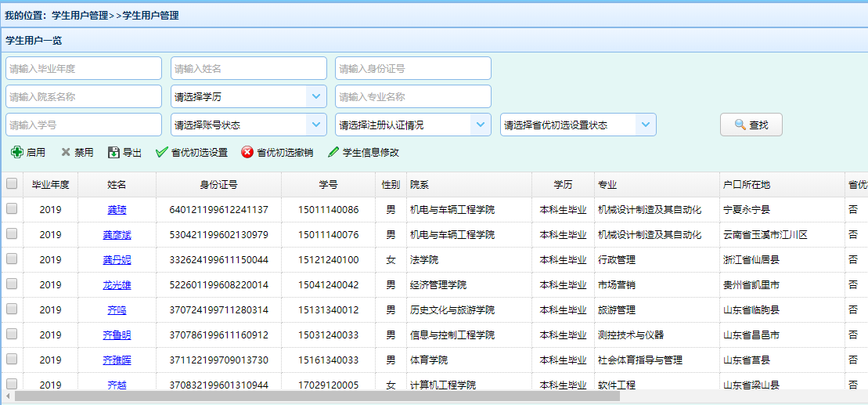Click the 导出 export save icon
This screenshot has width=868, height=405.
(x=113, y=153)
